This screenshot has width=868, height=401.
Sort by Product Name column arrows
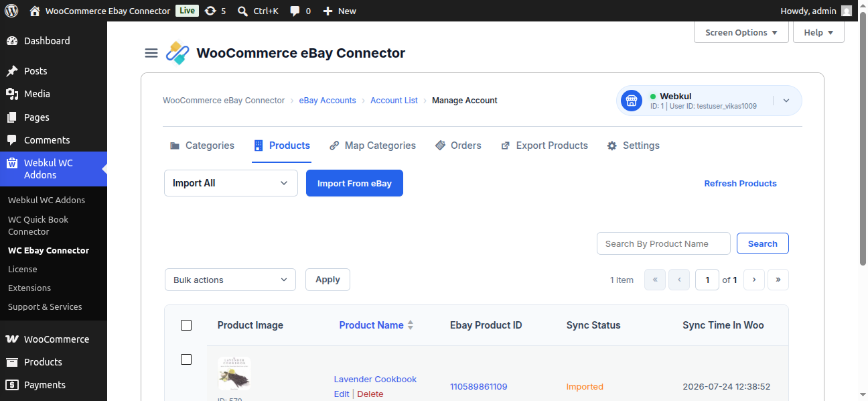[x=411, y=325]
